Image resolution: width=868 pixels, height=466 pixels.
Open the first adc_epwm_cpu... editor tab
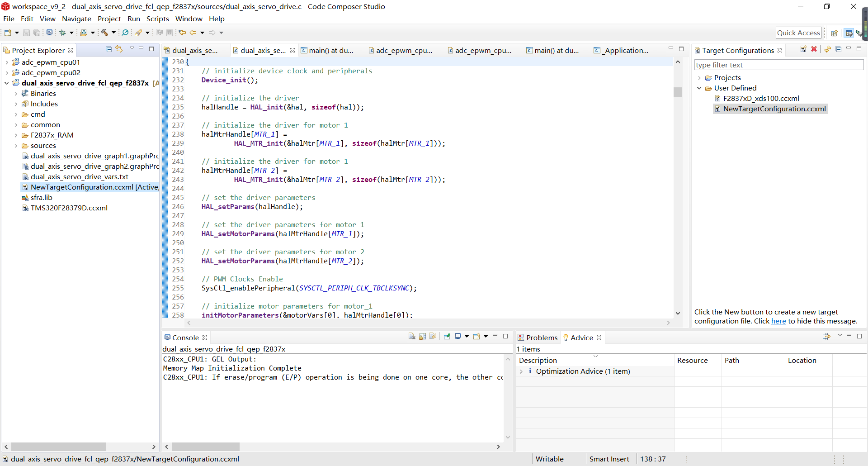click(400, 50)
